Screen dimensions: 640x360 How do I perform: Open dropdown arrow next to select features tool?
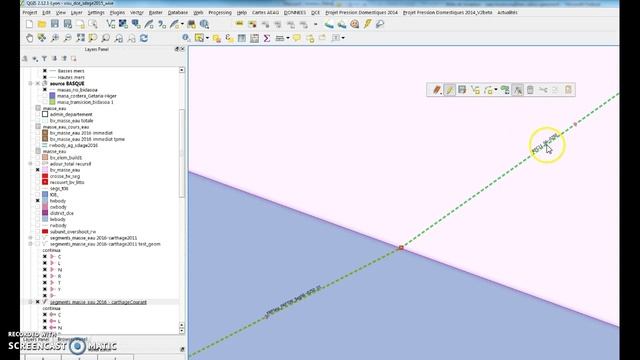tap(207, 38)
